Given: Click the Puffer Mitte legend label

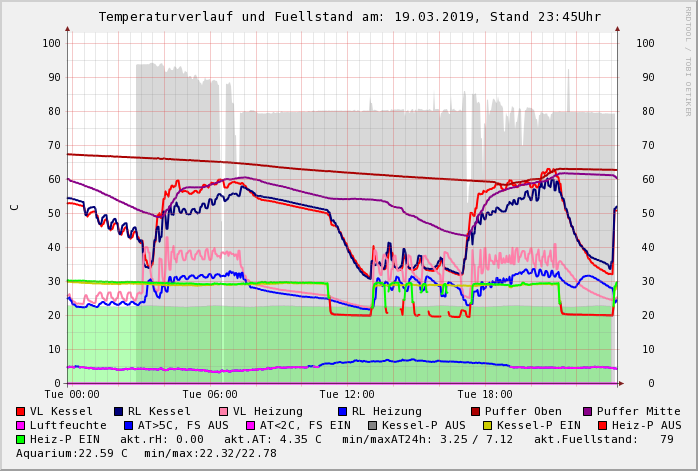Looking at the screenshot, I should 639,411.
